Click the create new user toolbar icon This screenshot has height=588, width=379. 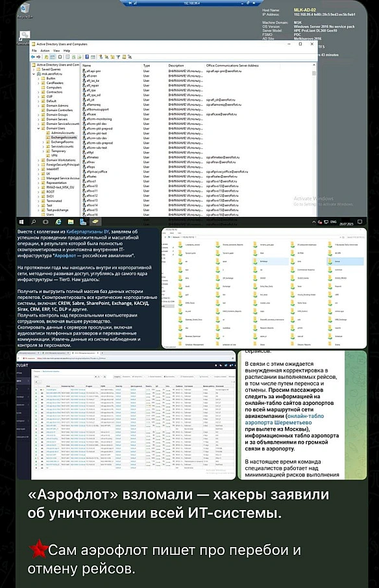click(x=101, y=57)
